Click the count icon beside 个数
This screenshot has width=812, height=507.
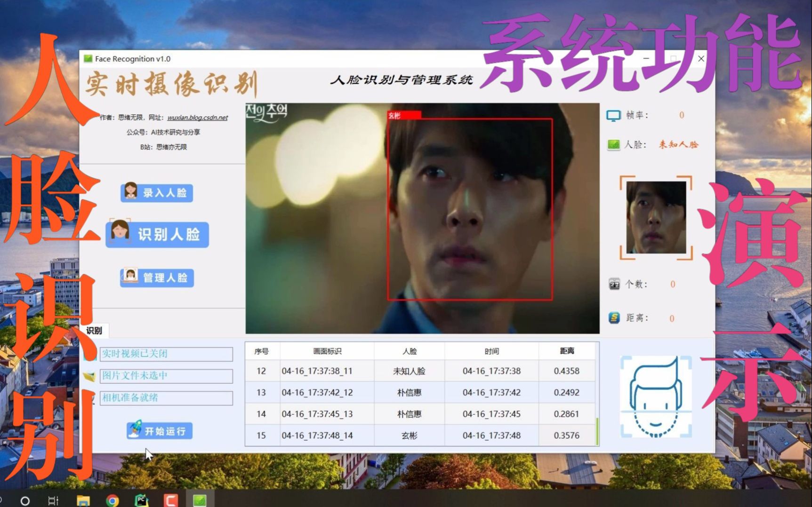[614, 284]
